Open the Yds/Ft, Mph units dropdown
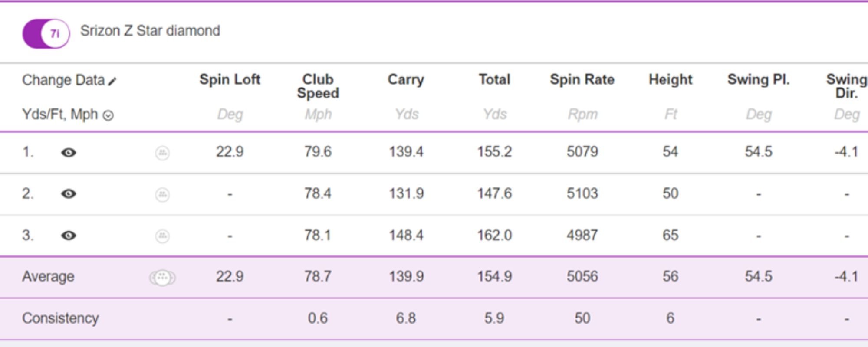The width and height of the screenshot is (868, 347). point(108,115)
